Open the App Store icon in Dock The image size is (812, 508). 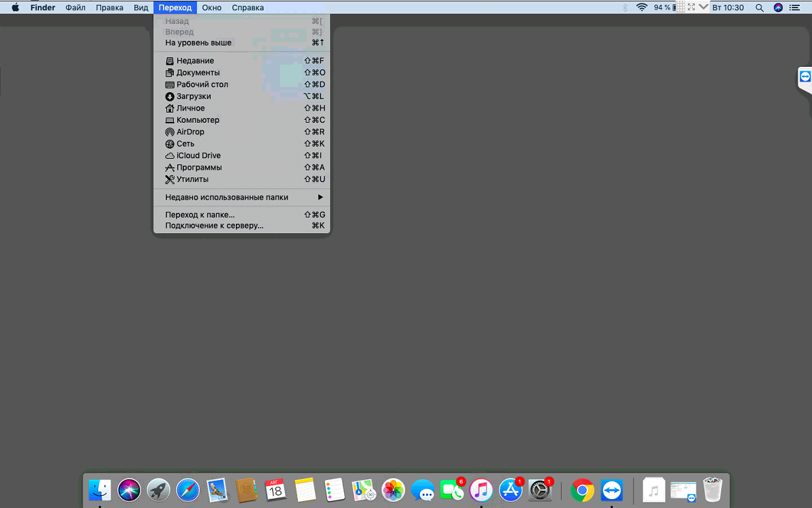511,490
